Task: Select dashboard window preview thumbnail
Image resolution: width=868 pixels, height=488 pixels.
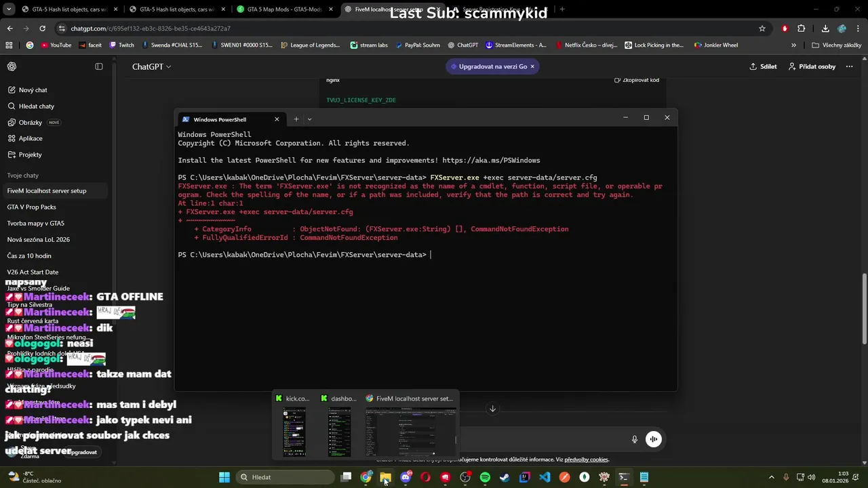Action: (x=339, y=425)
